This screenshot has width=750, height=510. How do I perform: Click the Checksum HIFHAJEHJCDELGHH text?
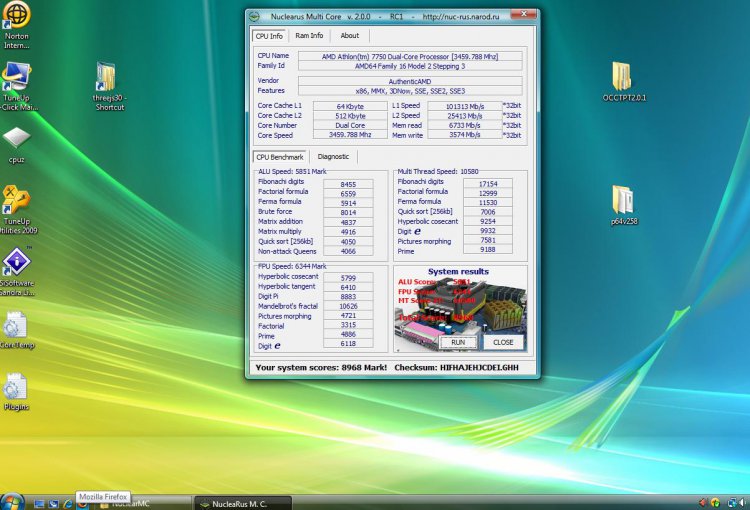456,367
